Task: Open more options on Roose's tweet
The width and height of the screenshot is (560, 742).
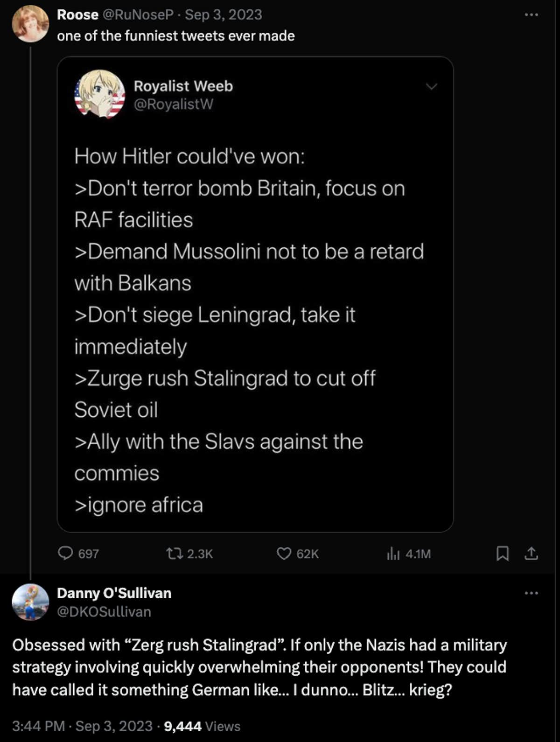Action: (531, 15)
